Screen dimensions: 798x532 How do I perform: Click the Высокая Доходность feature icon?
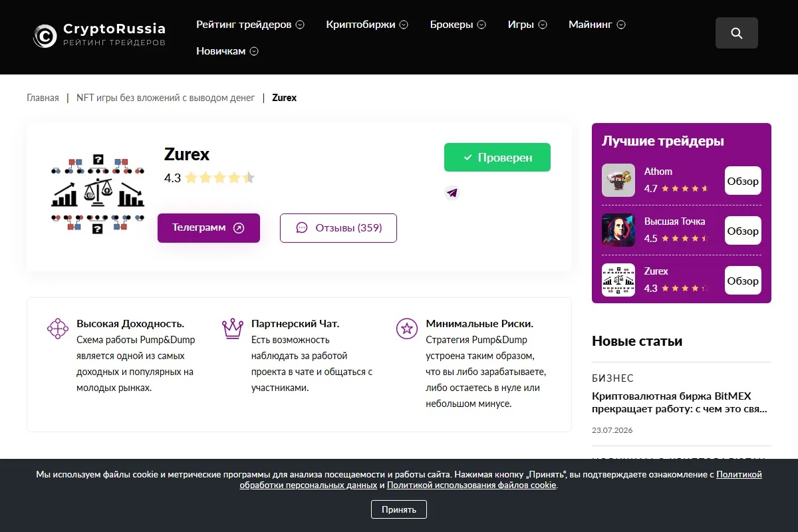click(58, 328)
